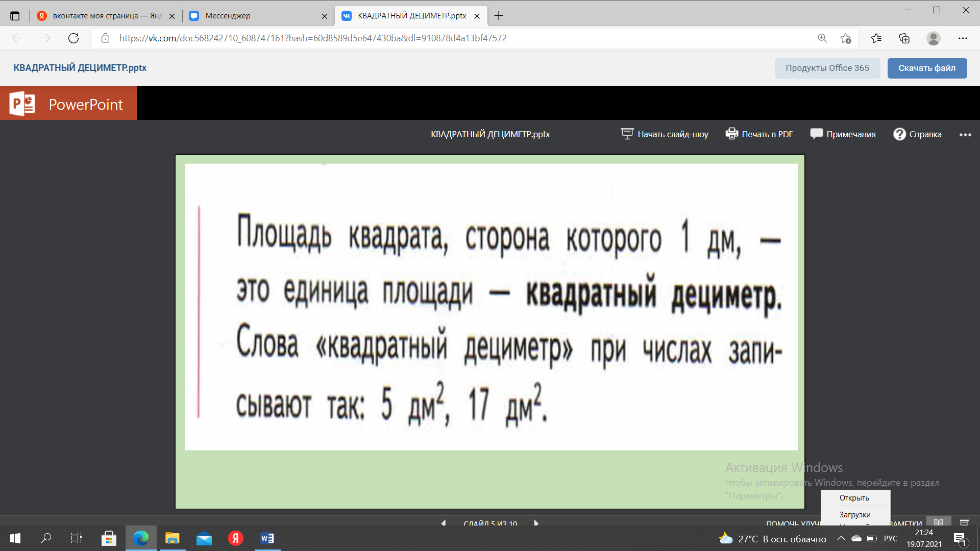980x551 pixels.
Task: Click the browser address bar URL
Action: click(313, 38)
